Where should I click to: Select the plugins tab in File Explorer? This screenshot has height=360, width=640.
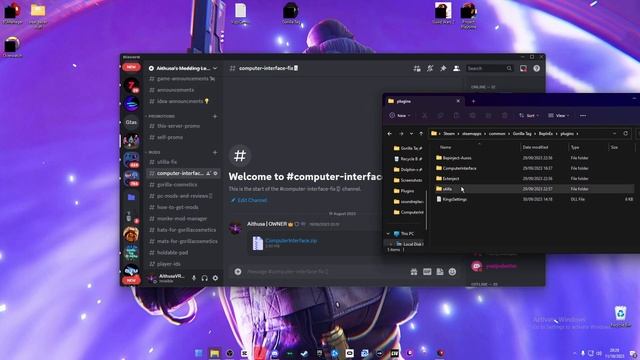pos(424,101)
